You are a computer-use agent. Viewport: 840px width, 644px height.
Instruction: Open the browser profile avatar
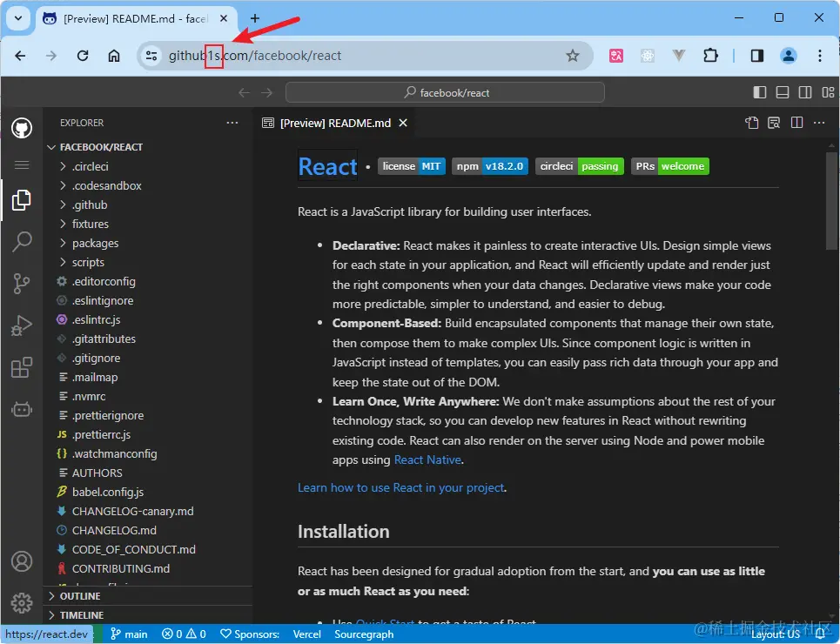pyautogui.click(x=788, y=55)
